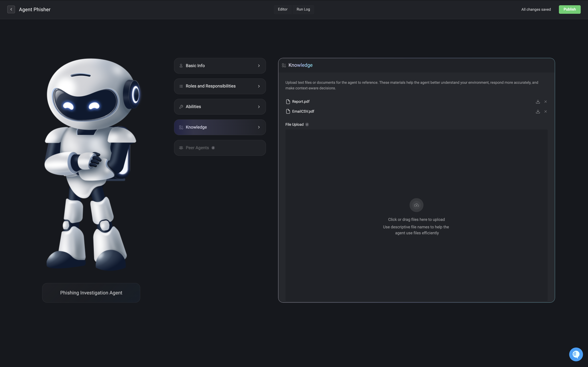Click the File Upload info icon
The width and height of the screenshot is (588, 367).
pyautogui.click(x=307, y=125)
